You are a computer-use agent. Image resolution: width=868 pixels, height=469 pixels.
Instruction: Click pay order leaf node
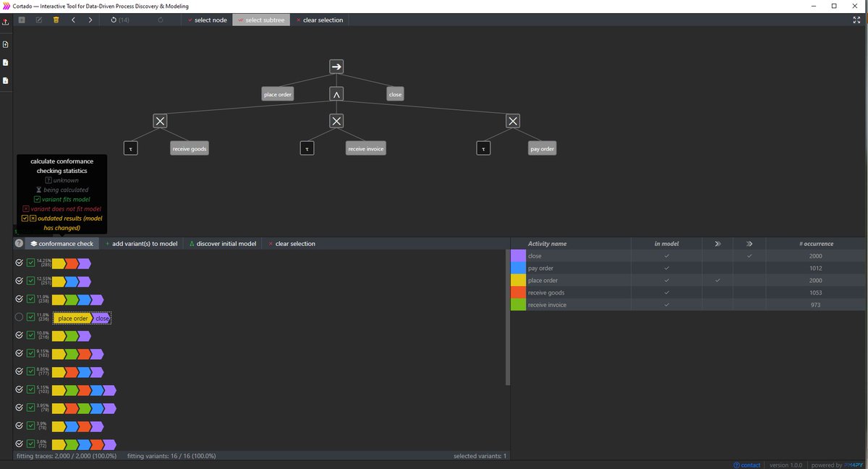point(542,148)
